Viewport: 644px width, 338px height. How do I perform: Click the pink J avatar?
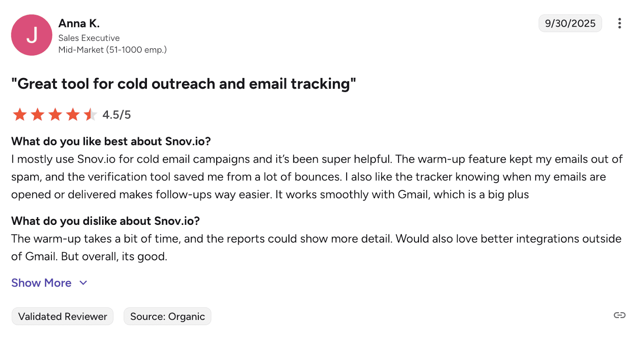tap(32, 35)
